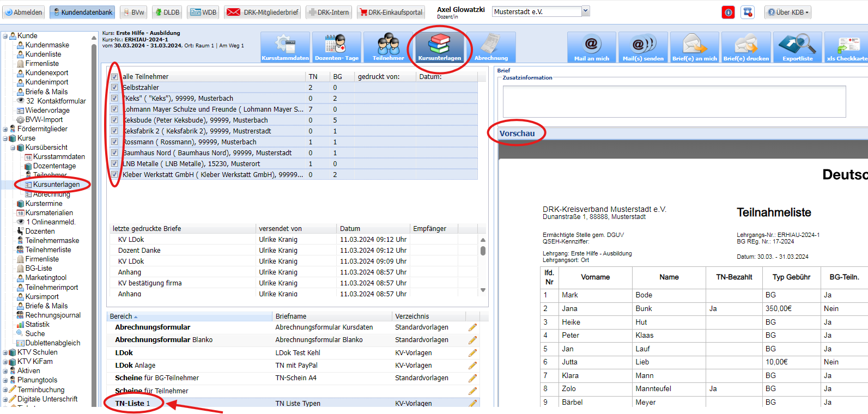Image resolution: width=868 pixels, height=414 pixels.
Task: Open the DRK-Einkaufsportal menu item
Action: [390, 12]
